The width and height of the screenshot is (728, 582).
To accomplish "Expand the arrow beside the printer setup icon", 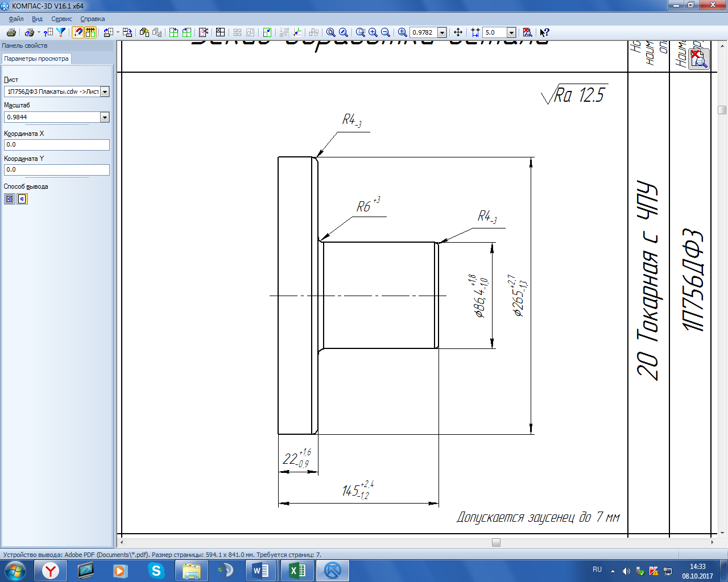I will click(39, 32).
